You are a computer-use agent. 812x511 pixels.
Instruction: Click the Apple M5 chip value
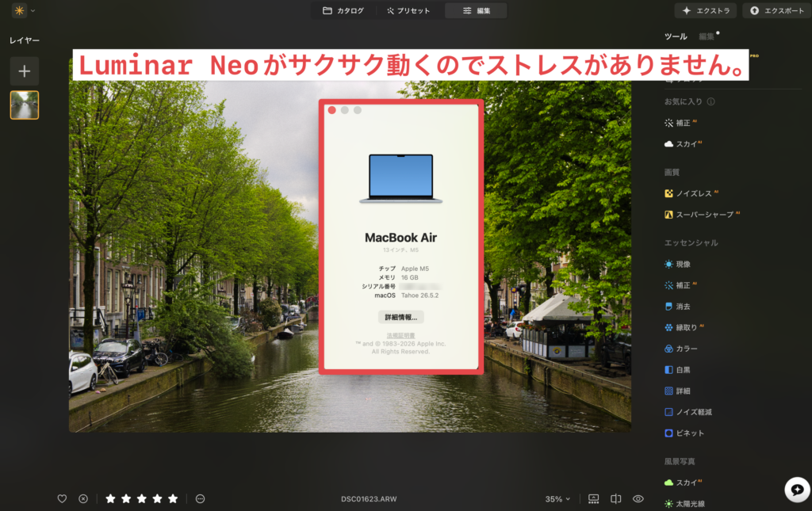pyautogui.click(x=415, y=269)
